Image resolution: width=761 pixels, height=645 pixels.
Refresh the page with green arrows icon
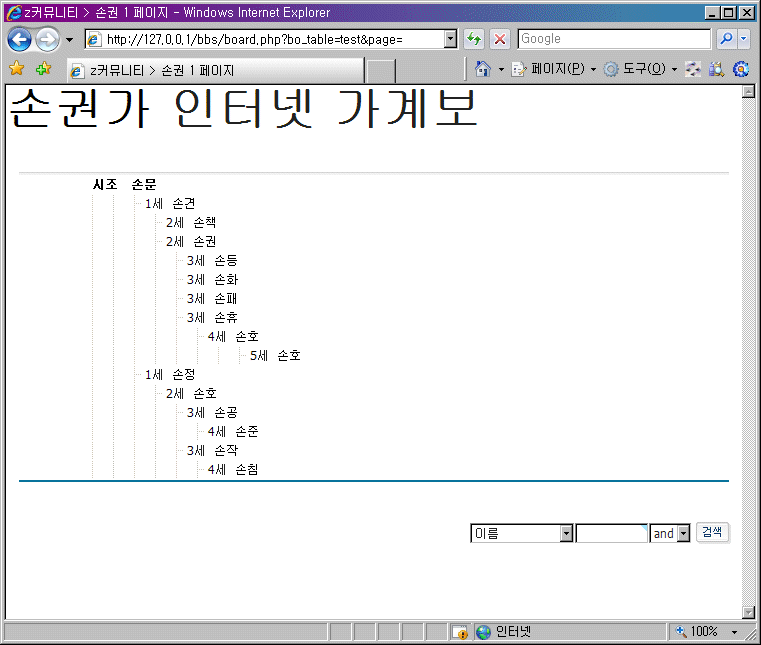474,39
